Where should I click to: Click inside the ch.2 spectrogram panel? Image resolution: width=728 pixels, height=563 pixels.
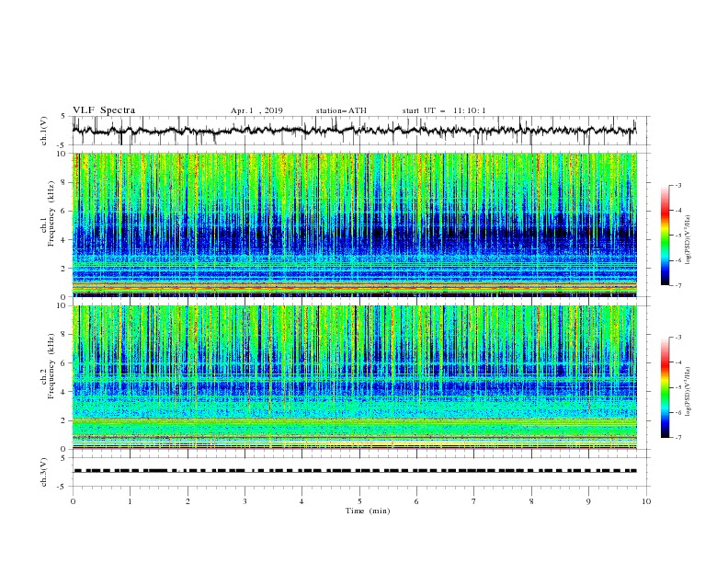point(354,377)
